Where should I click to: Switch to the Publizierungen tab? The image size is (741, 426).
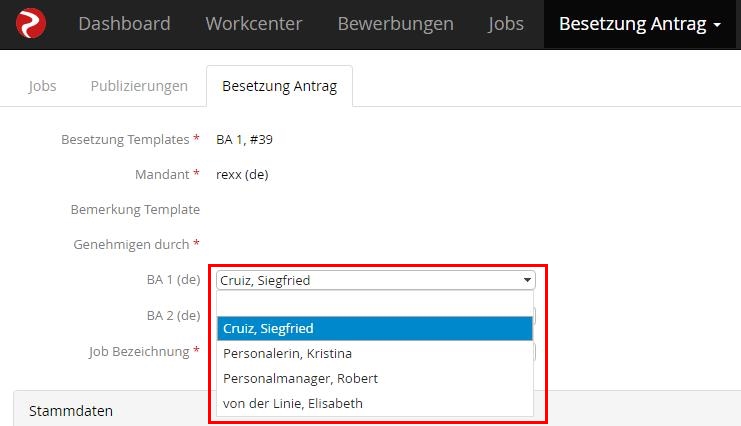click(x=139, y=86)
